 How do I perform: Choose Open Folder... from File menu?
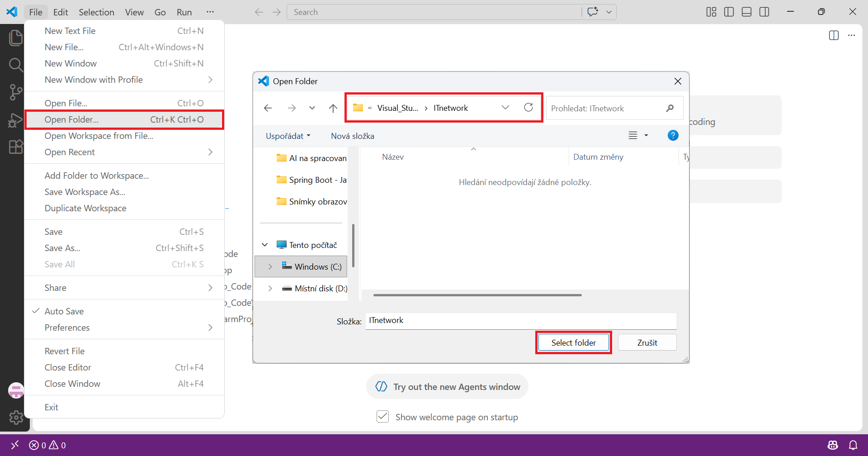click(124, 119)
